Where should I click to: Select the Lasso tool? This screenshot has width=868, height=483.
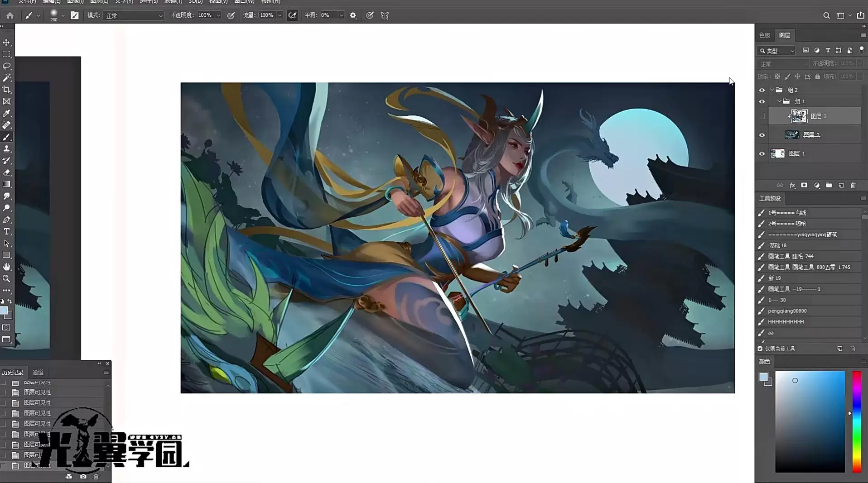click(x=6, y=66)
